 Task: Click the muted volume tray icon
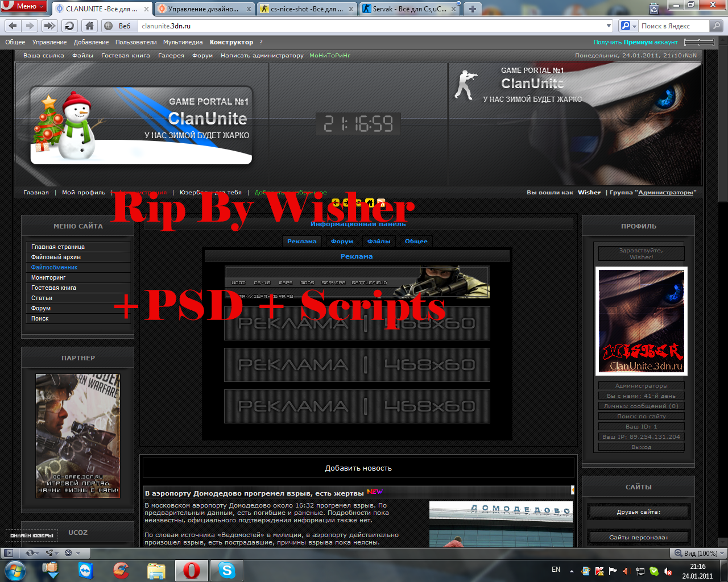pyautogui.click(x=668, y=571)
